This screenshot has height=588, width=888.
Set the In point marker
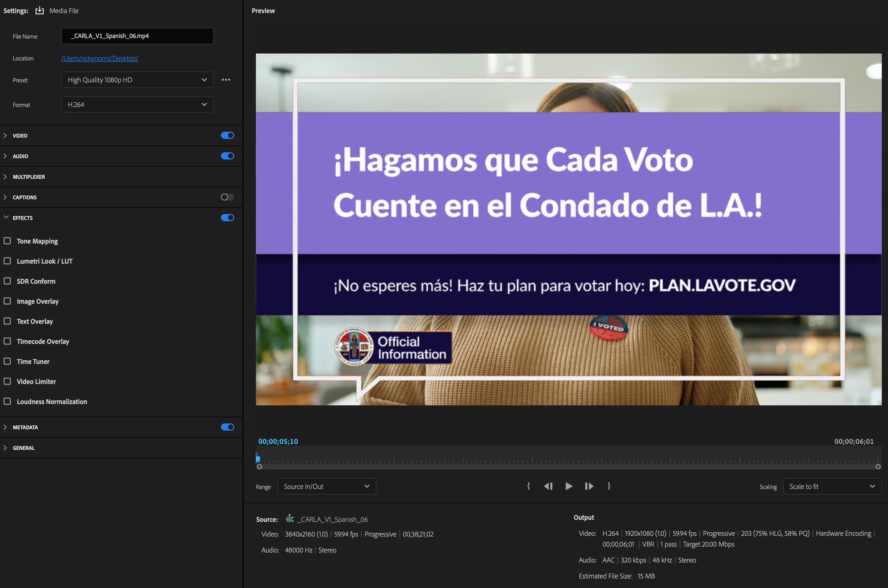(528, 486)
